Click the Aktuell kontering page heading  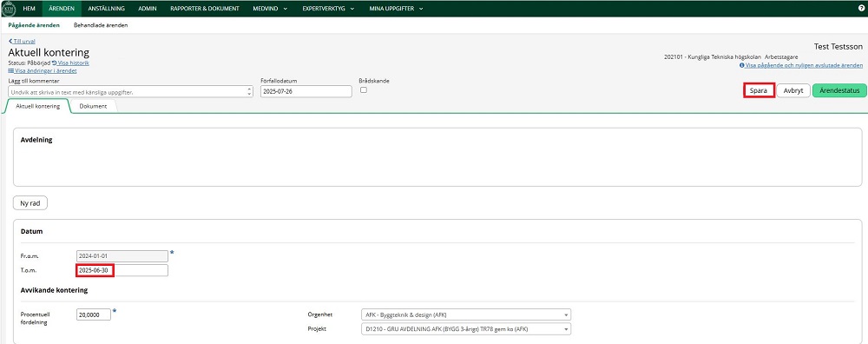coord(49,53)
